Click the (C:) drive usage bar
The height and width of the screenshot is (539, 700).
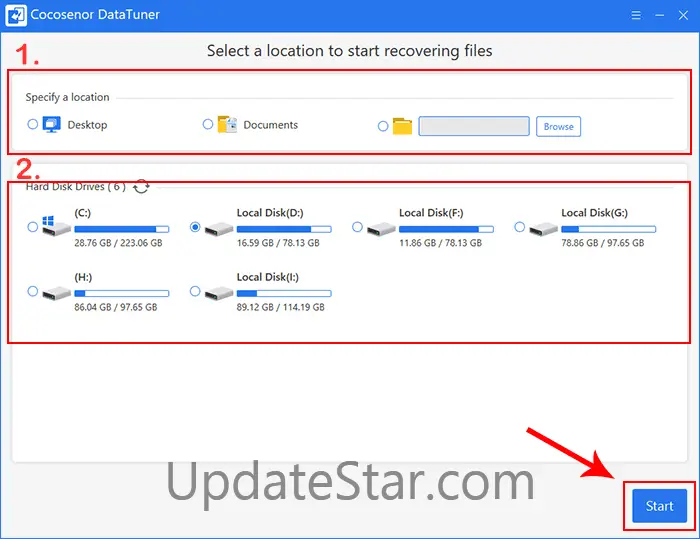[x=122, y=229]
